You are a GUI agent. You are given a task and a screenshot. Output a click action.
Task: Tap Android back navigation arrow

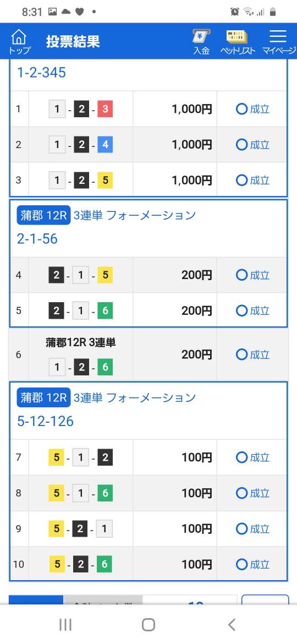tap(232, 625)
